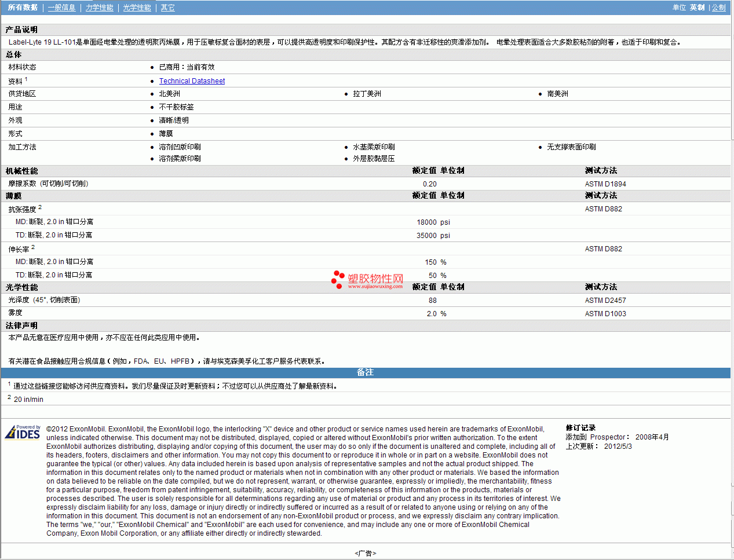
Task: Click ASTM D2457 gloss test method
Action: point(605,301)
